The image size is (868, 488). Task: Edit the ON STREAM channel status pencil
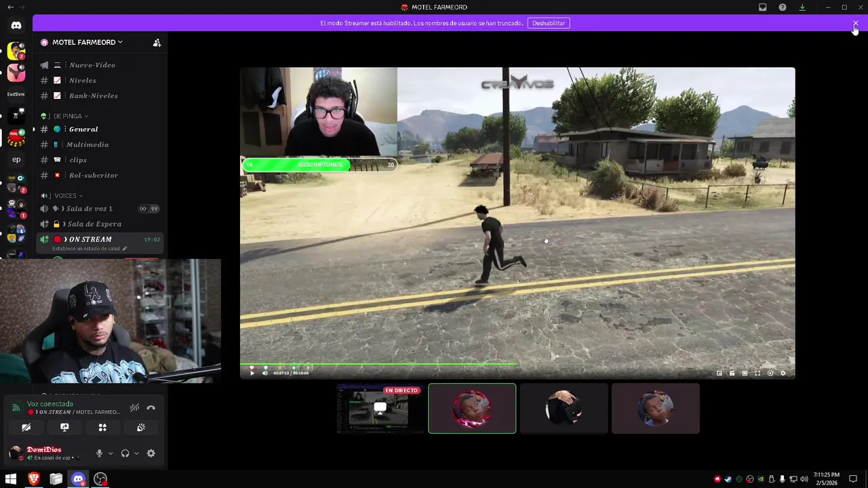pyautogui.click(x=125, y=249)
